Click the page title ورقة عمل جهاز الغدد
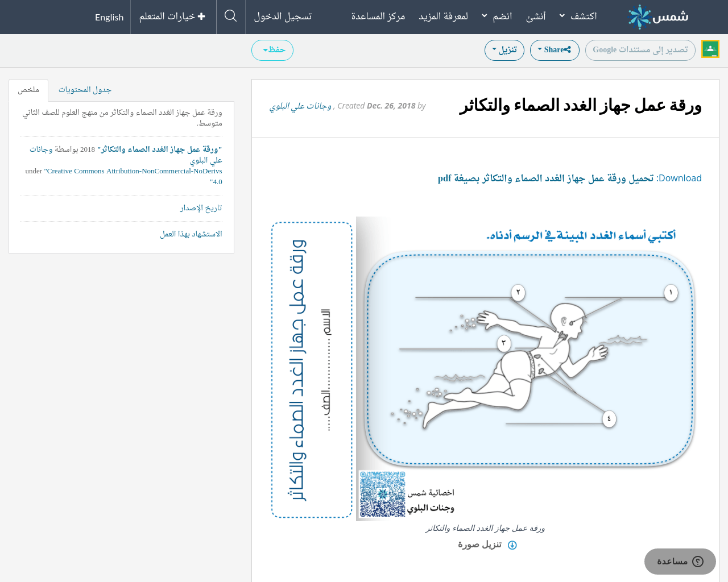 tap(580, 106)
